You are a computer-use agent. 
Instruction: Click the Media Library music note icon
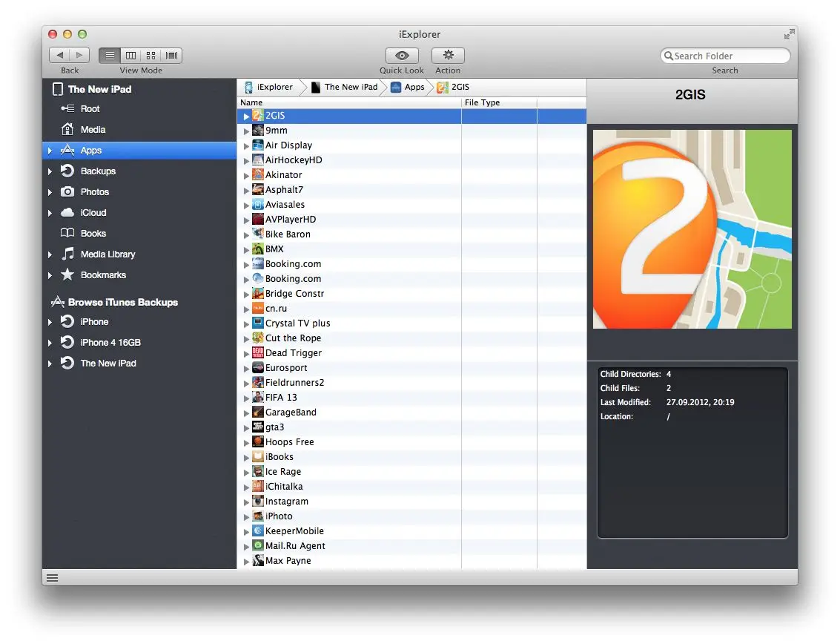point(67,254)
